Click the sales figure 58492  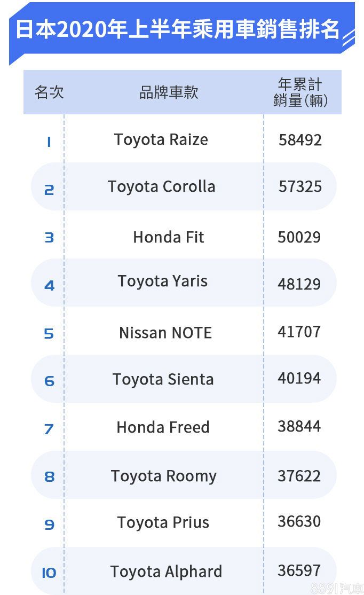pos(300,140)
